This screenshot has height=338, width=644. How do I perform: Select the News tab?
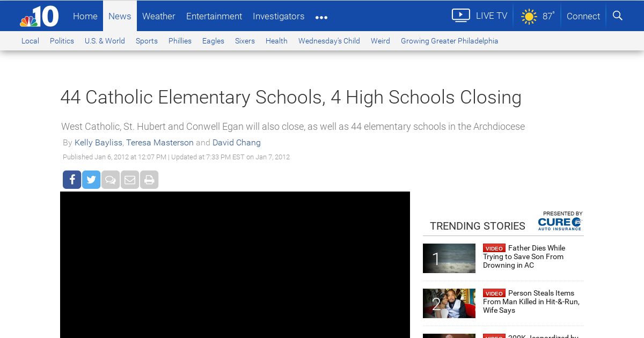[x=120, y=16]
